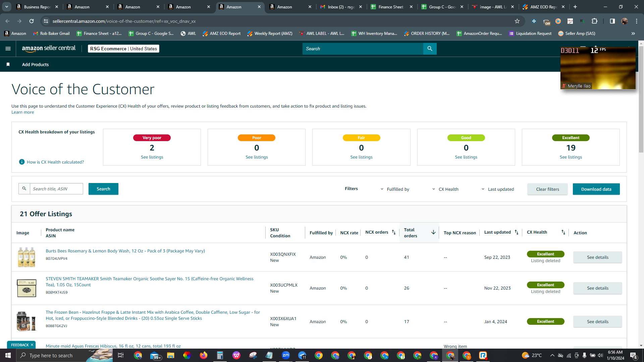Reload the page with the browser refresh icon
The height and width of the screenshot is (362, 644).
(x=32, y=21)
